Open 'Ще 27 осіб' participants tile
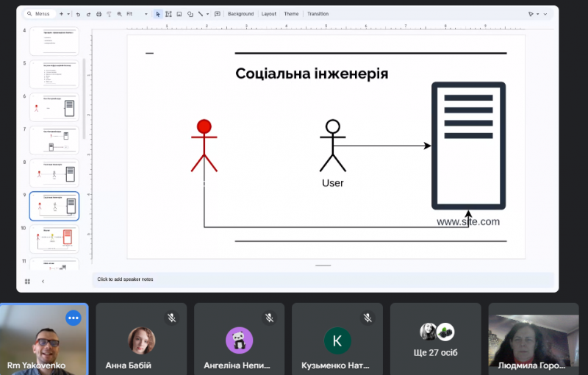The width and height of the screenshot is (588, 375). tap(436, 339)
